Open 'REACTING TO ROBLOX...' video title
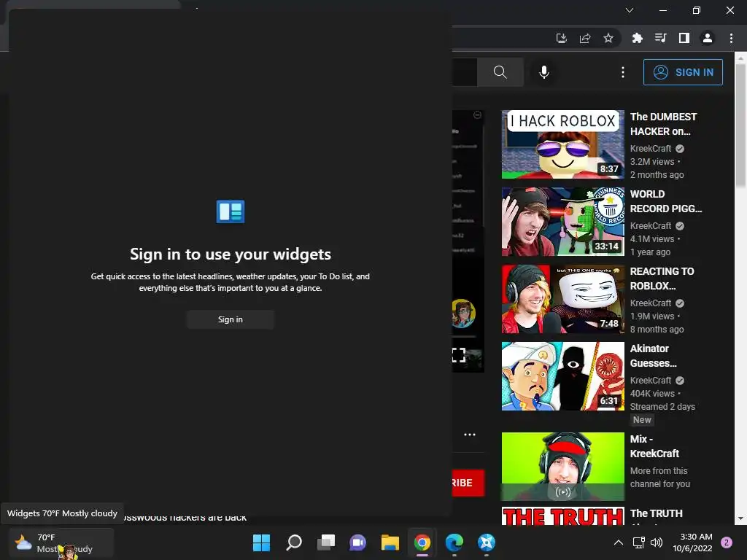Viewport: 747px width, 560px height. tap(662, 279)
